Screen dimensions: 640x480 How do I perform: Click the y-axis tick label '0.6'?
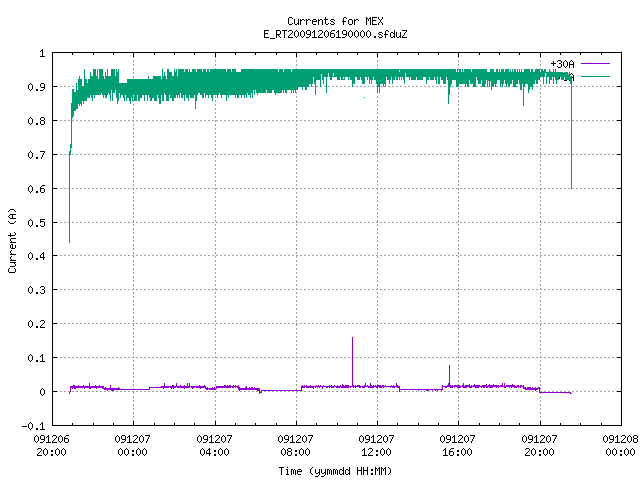(36, 189)
